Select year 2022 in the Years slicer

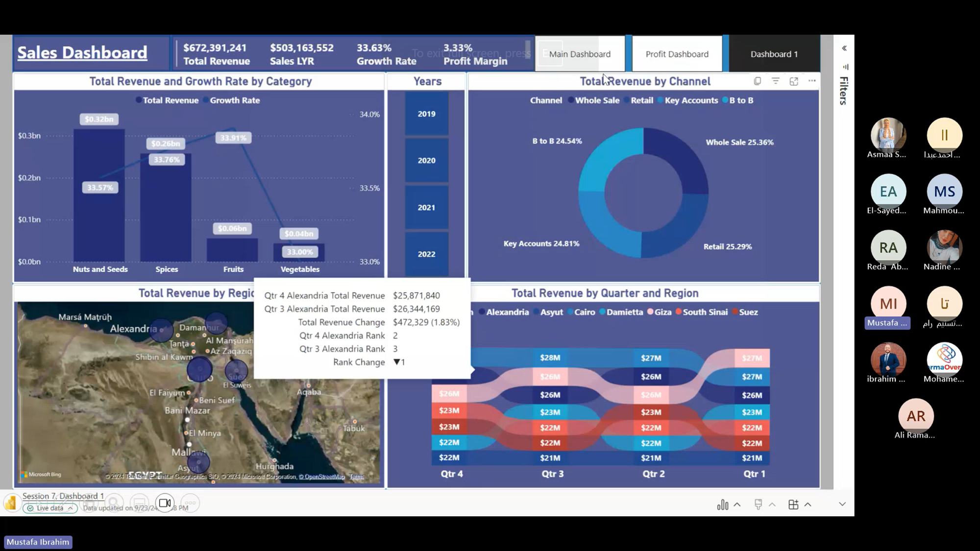tap(426, 254)
